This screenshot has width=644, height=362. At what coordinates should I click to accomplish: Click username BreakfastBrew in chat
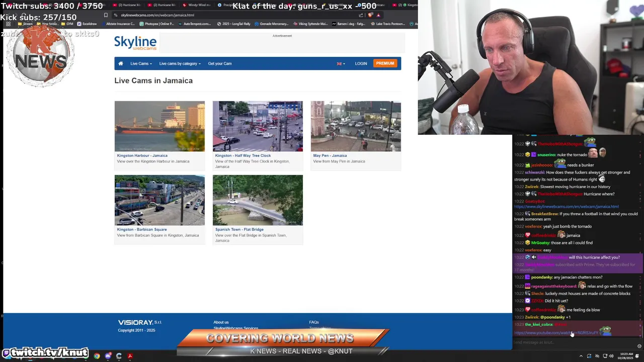click(x=544, y=214)
